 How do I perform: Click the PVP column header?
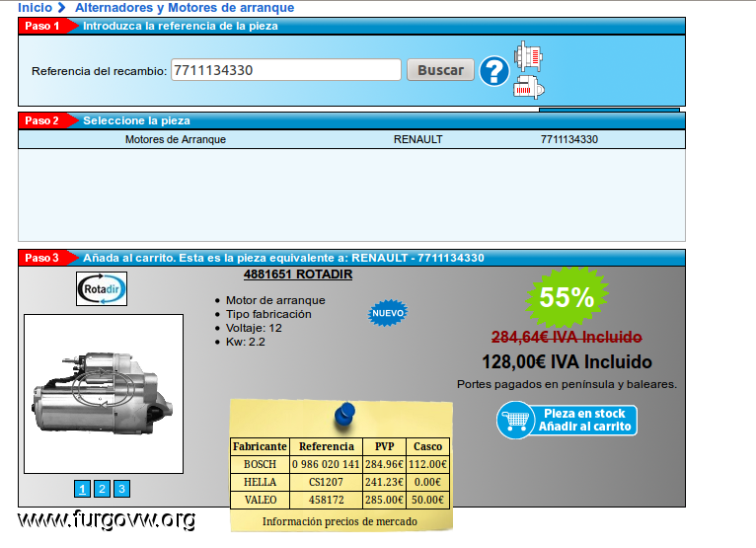point(384,446)
